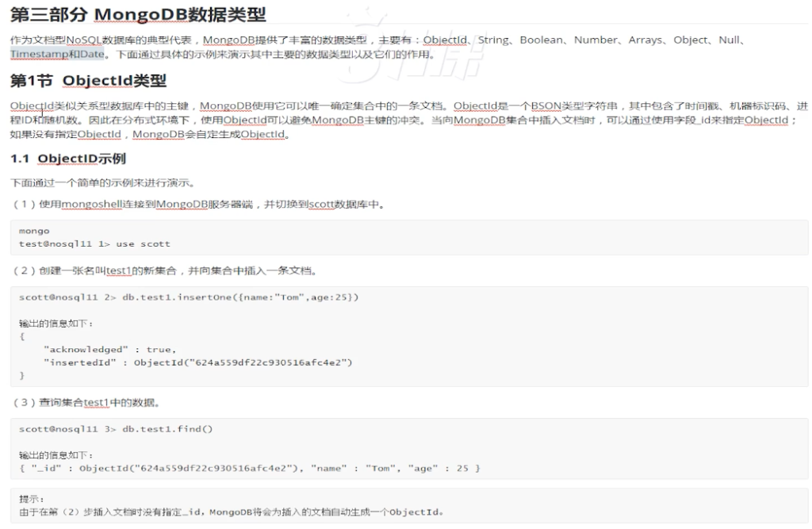Click the word "String" in the intro paragraph

point(492,40)
